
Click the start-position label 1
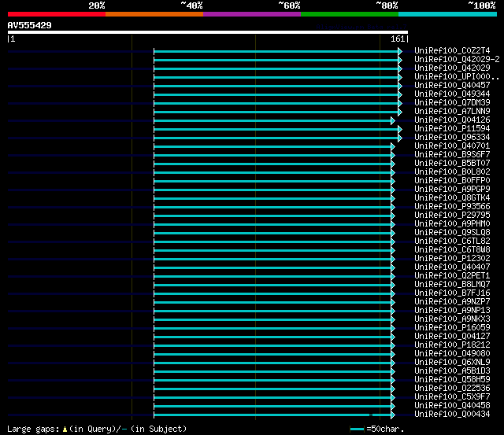[13, 39]
